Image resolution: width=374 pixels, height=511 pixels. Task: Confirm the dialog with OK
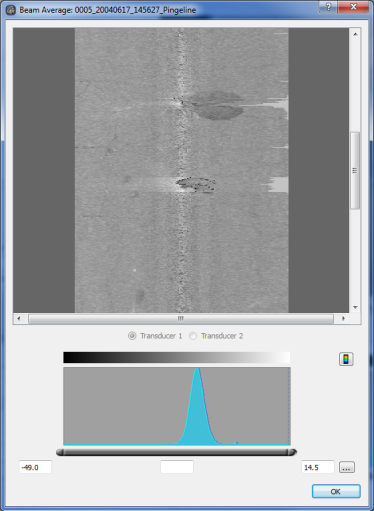click(336, 491)
